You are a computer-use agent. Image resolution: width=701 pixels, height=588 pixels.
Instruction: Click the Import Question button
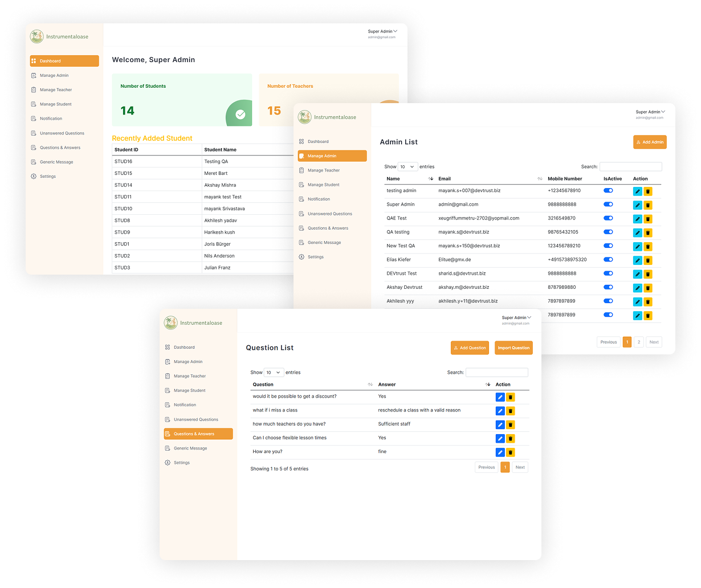[513, 348]
